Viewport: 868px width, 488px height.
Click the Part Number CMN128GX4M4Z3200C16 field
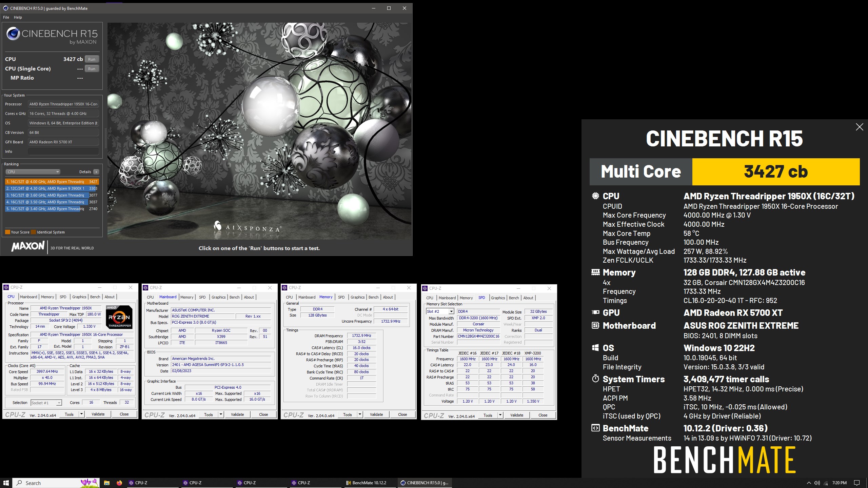coord(478,337)
